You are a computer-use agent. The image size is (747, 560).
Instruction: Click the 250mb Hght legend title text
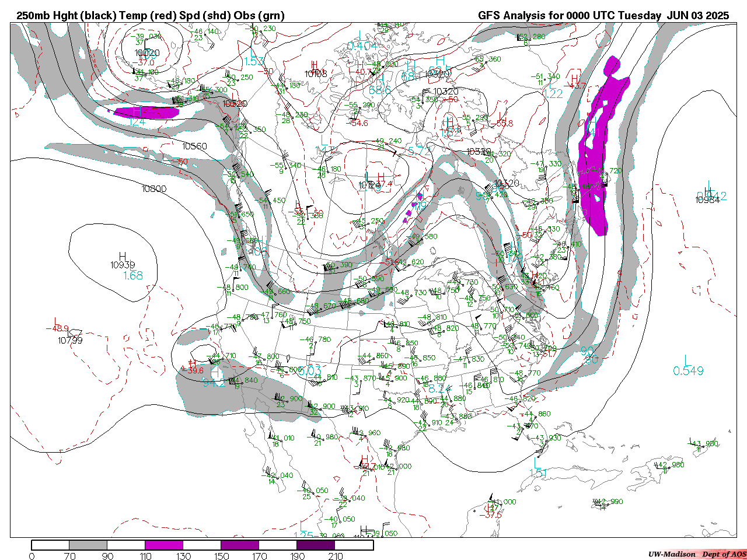151,16
